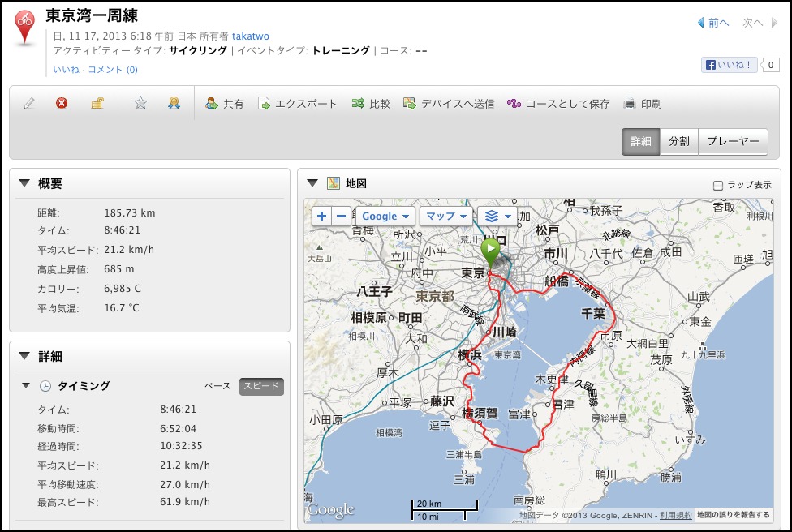Viewport: 792px width, 532px height.
Task: Click the moving time 6:52:04
Action: tap(178, 429)
